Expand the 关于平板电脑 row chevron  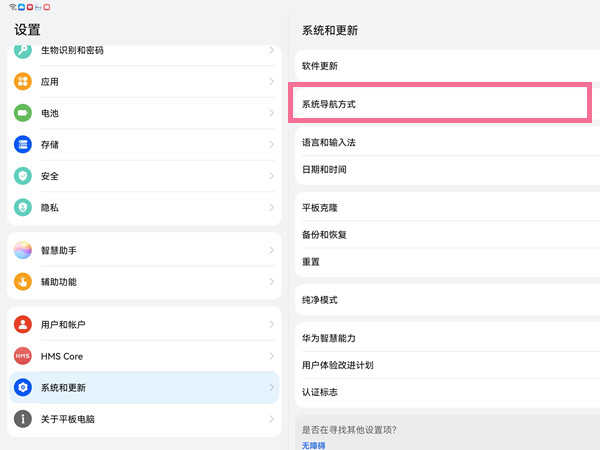point(271,419)
